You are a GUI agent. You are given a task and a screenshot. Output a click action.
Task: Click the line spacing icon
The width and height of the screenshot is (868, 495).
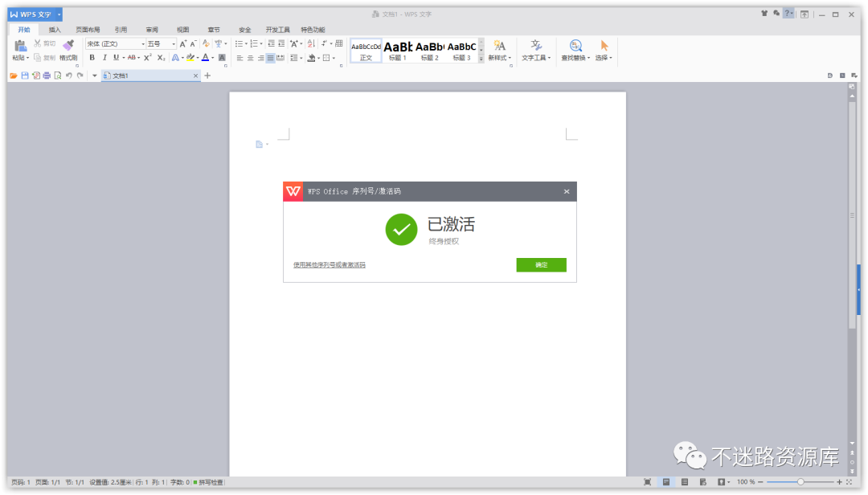point(293,58)
